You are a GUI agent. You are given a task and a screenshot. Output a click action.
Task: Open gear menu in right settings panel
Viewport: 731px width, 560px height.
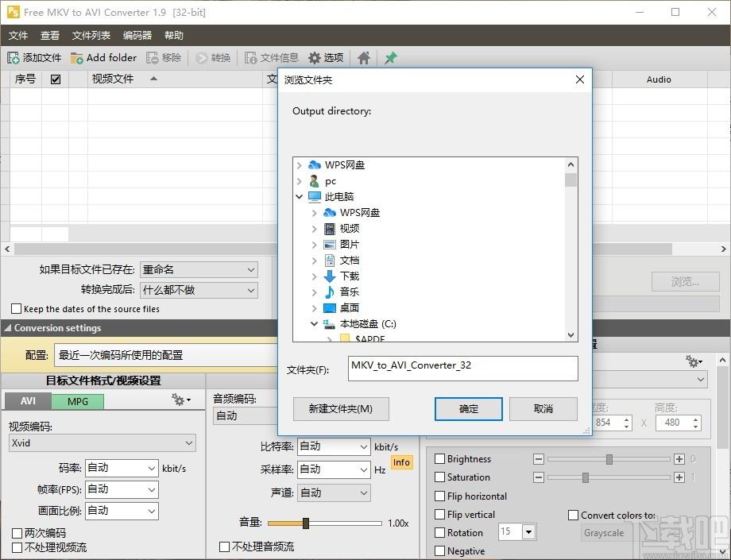point(694,361)
